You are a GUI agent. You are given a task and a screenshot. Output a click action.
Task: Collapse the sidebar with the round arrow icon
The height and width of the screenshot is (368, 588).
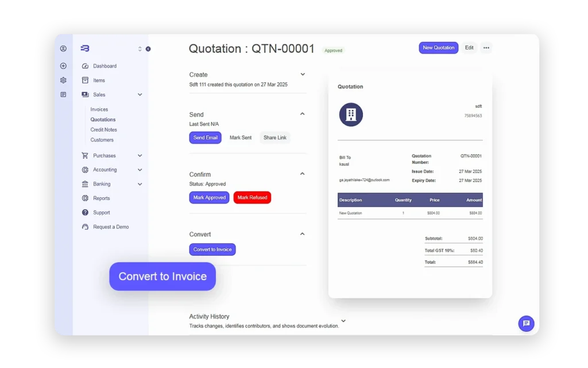pos(148,49)
